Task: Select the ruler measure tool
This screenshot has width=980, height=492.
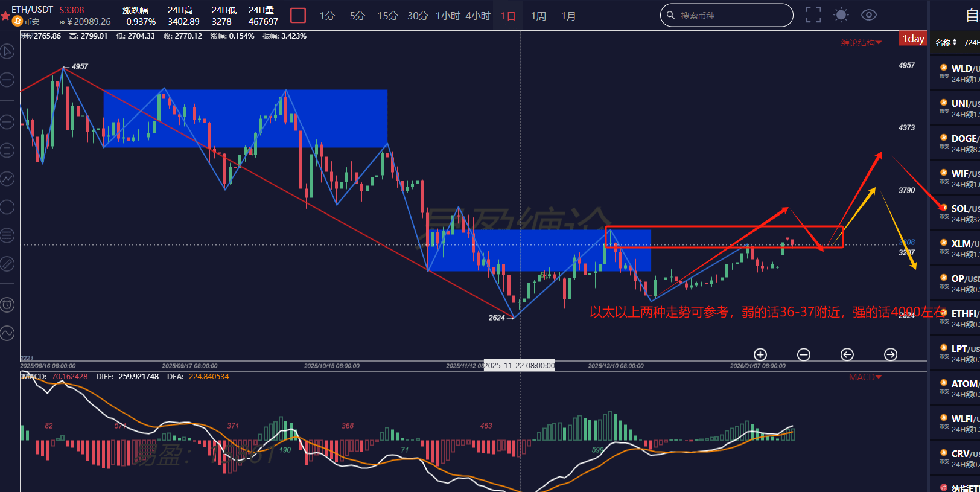Action: (x=7, y=264)
